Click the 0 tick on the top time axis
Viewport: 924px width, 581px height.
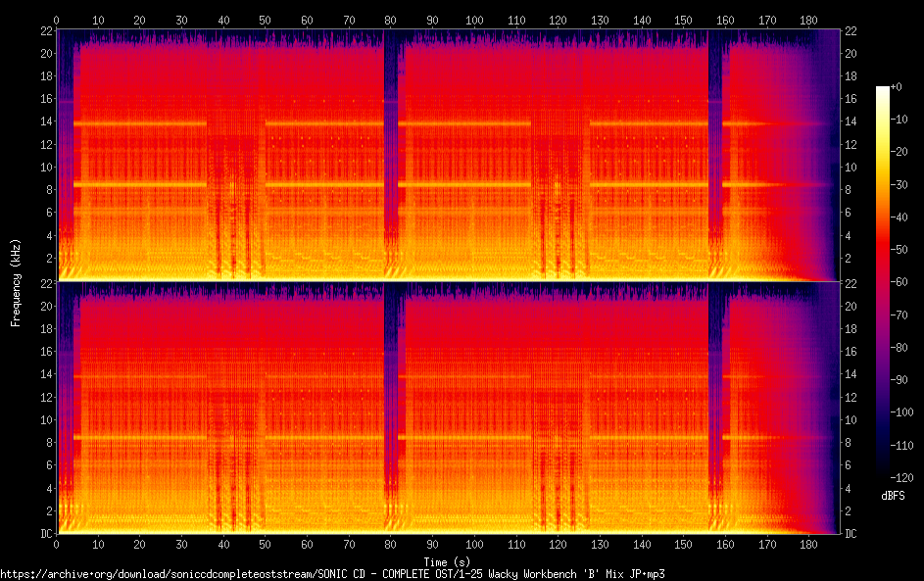coord(56,20)
